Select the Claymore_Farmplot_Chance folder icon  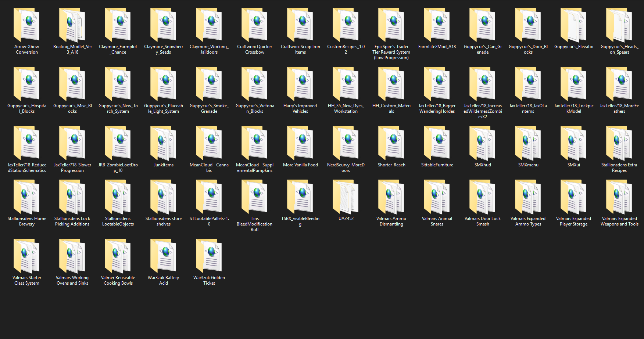118,25
